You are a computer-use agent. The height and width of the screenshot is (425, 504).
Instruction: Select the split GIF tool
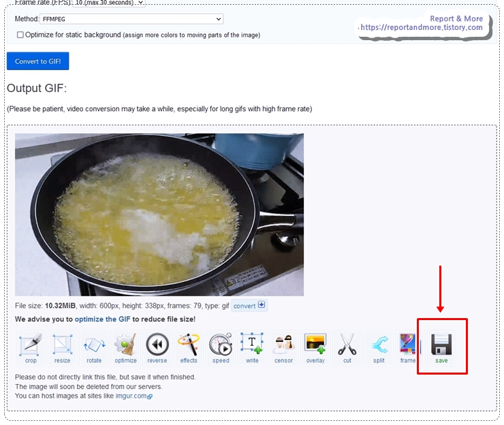coord(379,348)
